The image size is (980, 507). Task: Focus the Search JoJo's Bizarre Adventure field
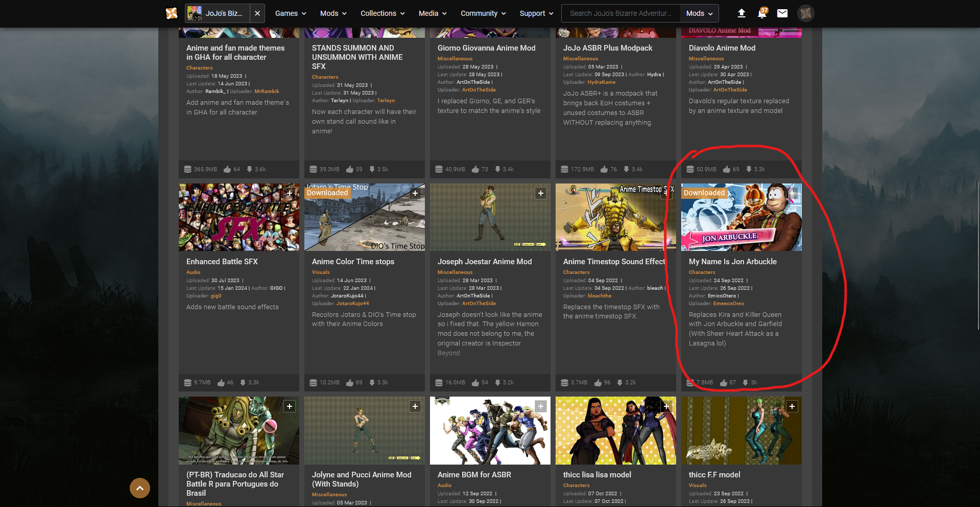[620, 13]
